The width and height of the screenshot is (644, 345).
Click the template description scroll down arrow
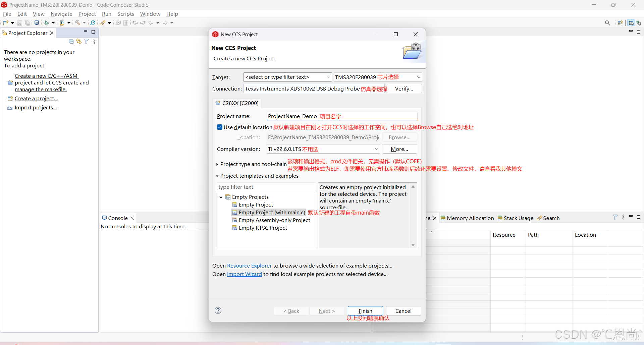point(413,245)
